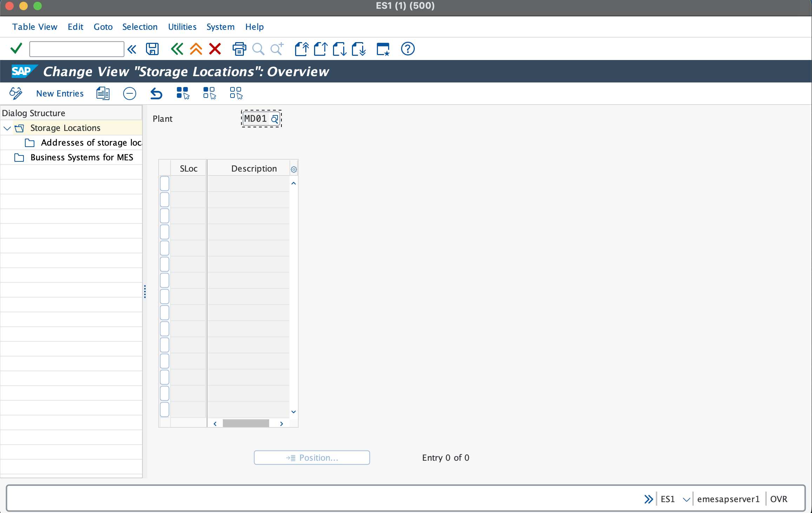Select the fifth table row selector
Viewport: 812px width, 513px height.
click(x=165, y=248)
